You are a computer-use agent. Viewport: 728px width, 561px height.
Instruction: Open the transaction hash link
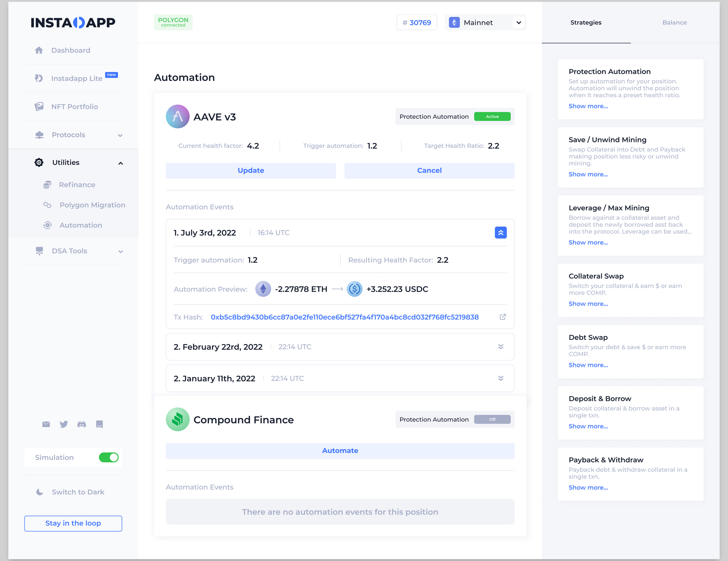(344, 317)
